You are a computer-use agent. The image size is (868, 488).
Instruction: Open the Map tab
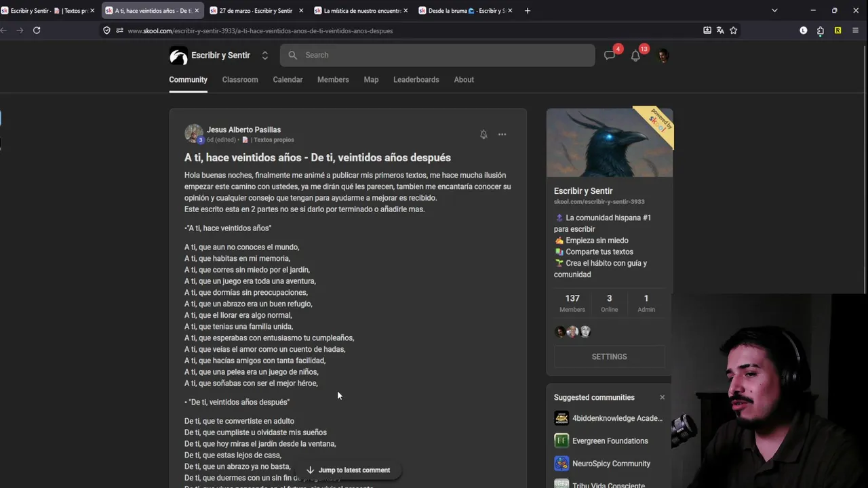371,79
